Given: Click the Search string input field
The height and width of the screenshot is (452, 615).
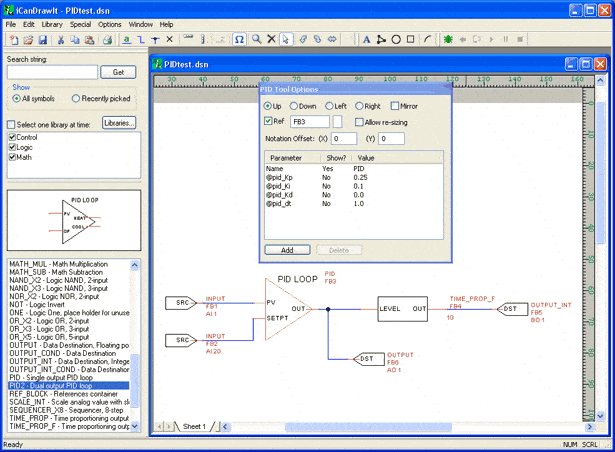Looking at the screenshot, I should pyautogui.click(x=52, y=72).
